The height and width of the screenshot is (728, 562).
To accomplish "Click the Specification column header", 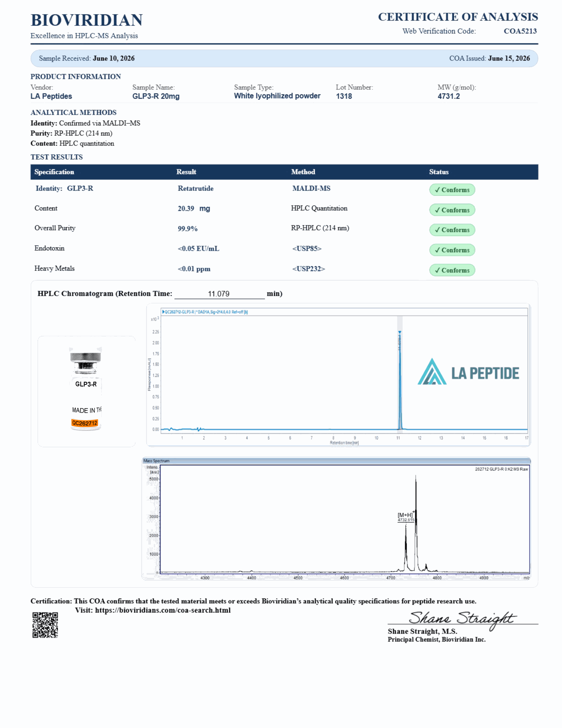I will pyautogui.click(x=54, y=172).
